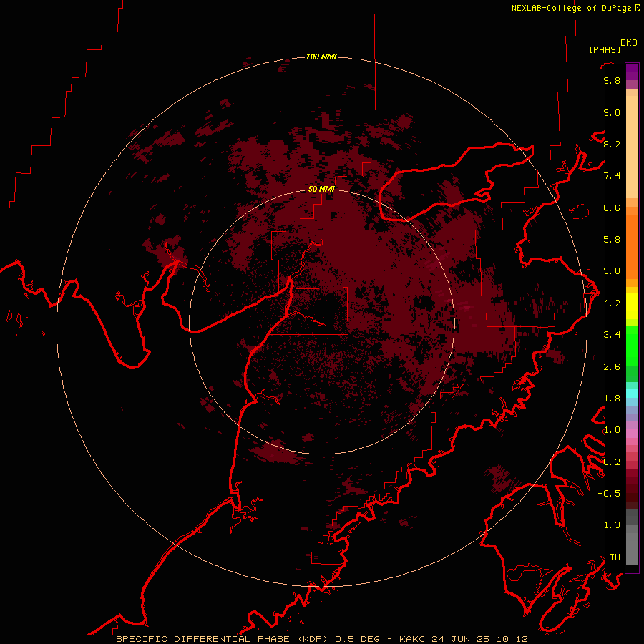Click the 7.4 scale value
644x644 pixels.
click(x=612, y=176)
